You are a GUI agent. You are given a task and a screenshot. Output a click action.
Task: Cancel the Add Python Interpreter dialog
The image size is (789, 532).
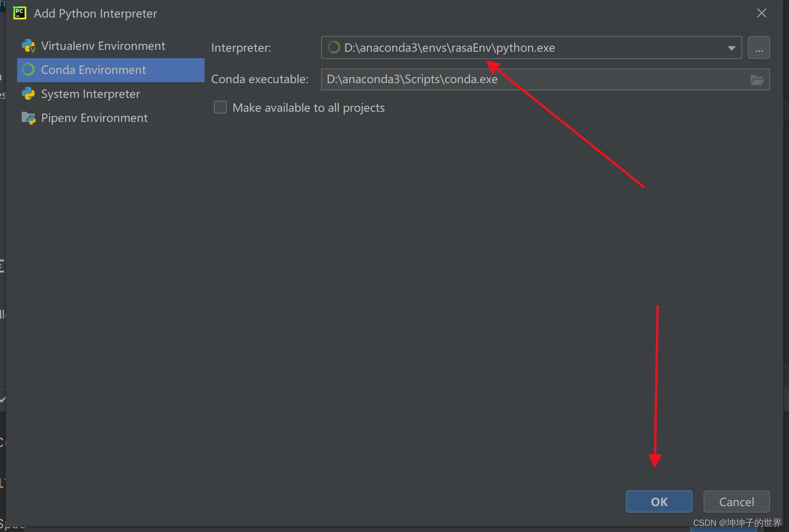tap(736, 502)
